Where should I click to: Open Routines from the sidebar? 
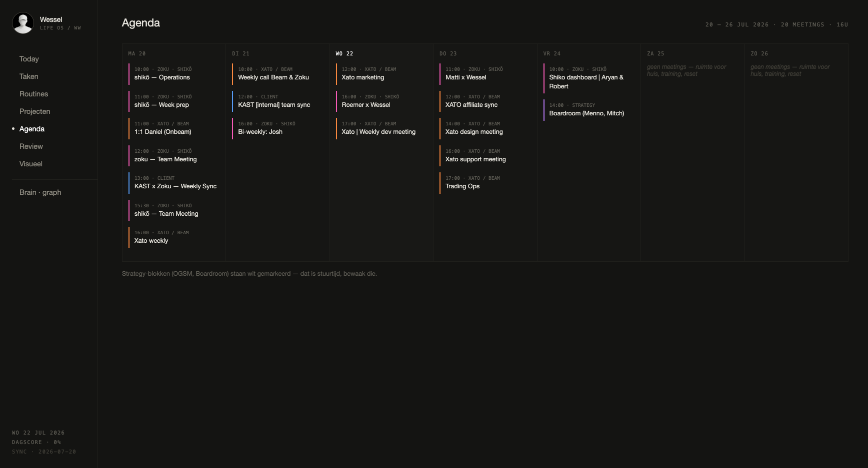[x=33, y=94]
